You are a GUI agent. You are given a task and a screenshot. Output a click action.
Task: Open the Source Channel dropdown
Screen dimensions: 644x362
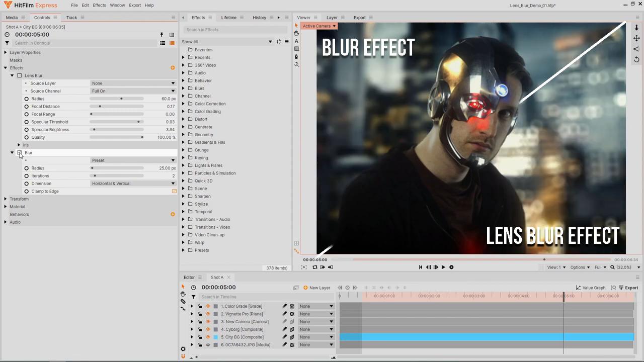133,91
